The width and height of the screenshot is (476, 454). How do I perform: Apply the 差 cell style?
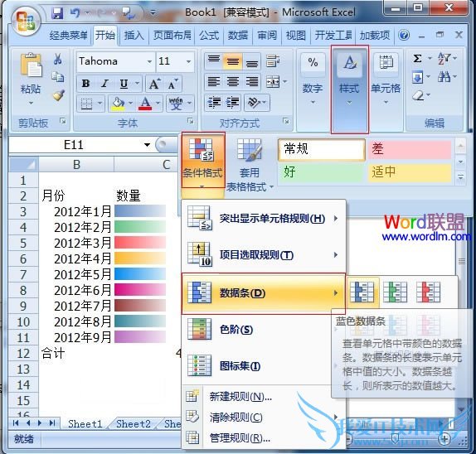[410, 149]
